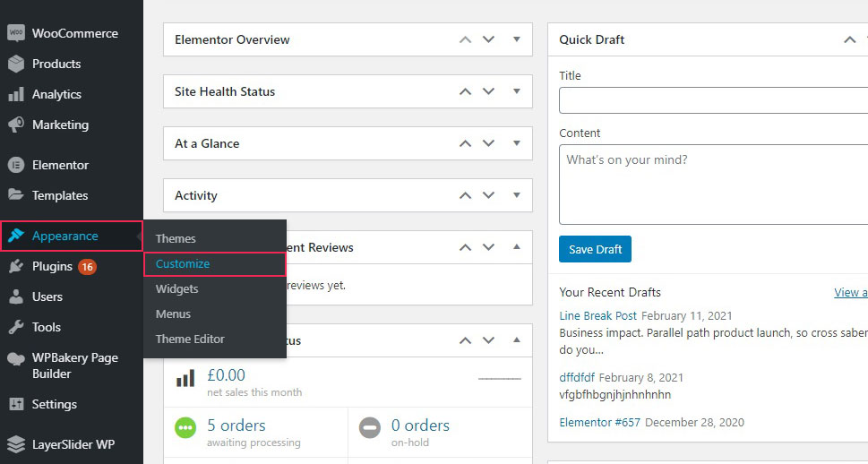This screenshot has height=464, width=868.
Task: Click the Users menu label
Action: [47, 296]
